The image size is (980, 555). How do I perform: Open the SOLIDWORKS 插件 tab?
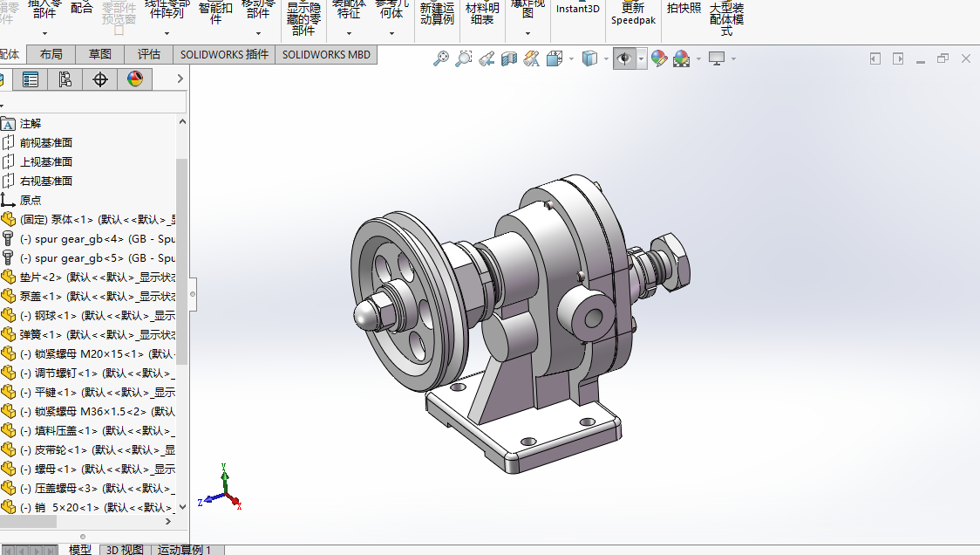[x=224, y=54]
